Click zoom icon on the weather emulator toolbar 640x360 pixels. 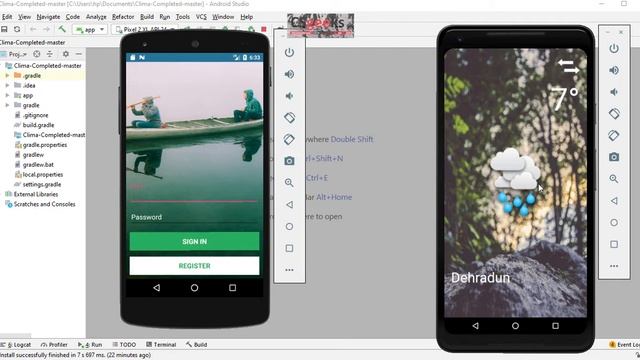[x=614, y=178]
